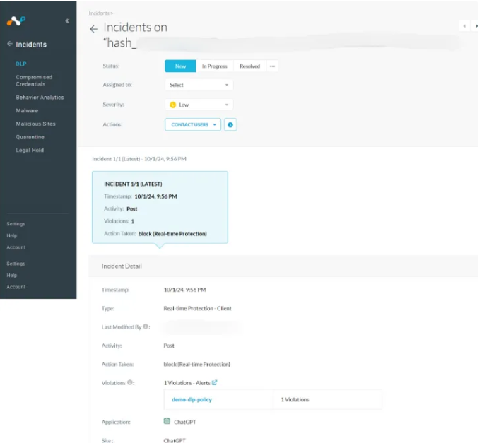Screen dimensions: 489x448
Task: Open more status options ellipsis
Action: (272, 66)
